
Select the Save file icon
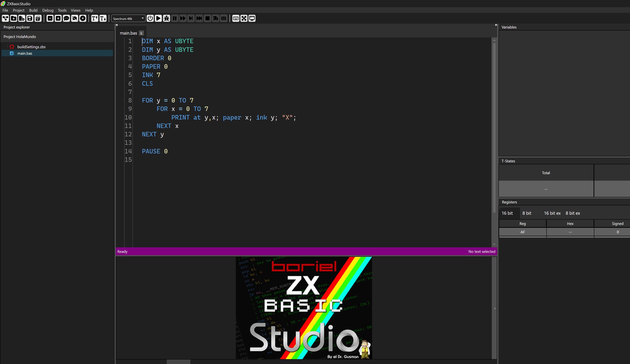click(x=30, y=18)
